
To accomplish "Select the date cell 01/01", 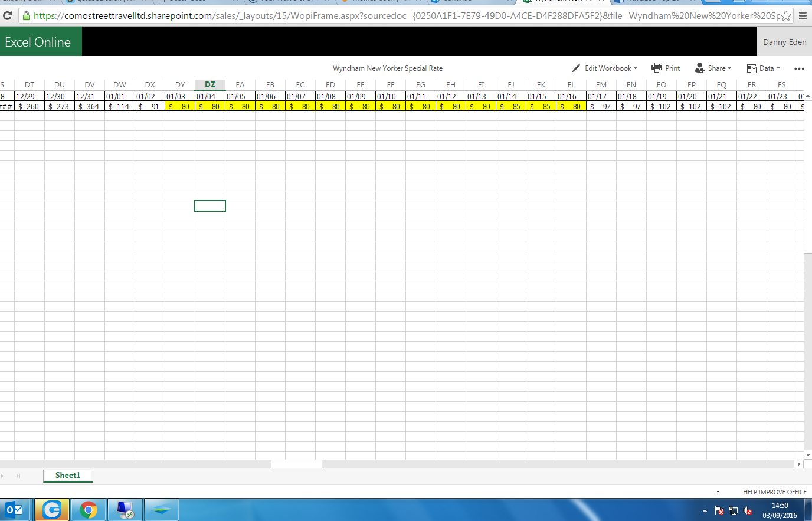I will 120,96.
